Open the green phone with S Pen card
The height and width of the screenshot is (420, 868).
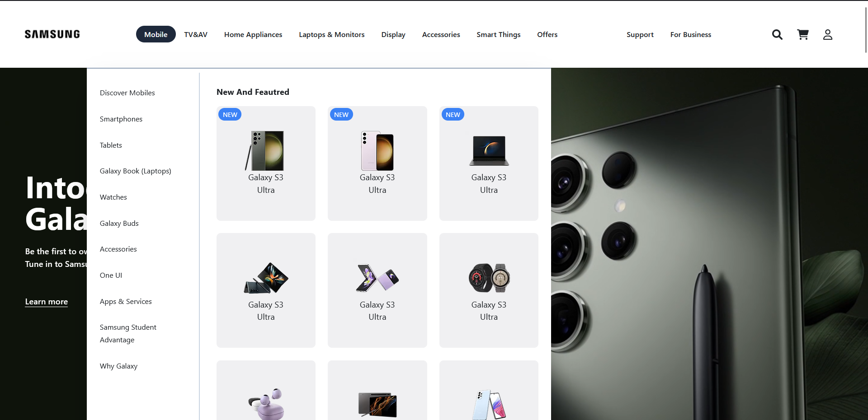coord(266,163)
